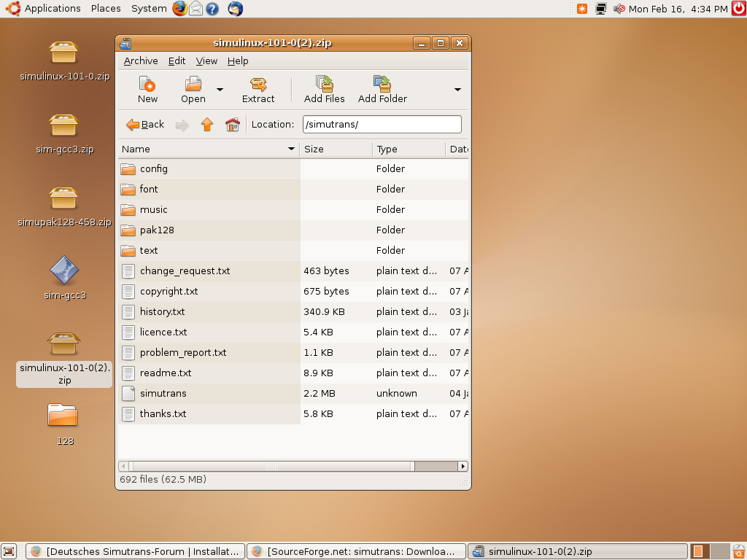This screenshot has height=560, width=747.
Task: Go to the archive home folder icon
Action: click(x=232, y=125)
